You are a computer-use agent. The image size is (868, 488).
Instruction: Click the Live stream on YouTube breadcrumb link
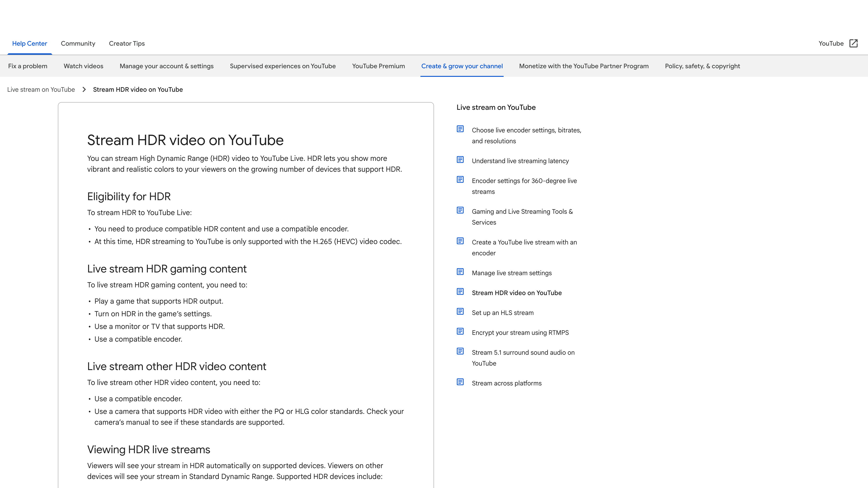pos(41,90)
